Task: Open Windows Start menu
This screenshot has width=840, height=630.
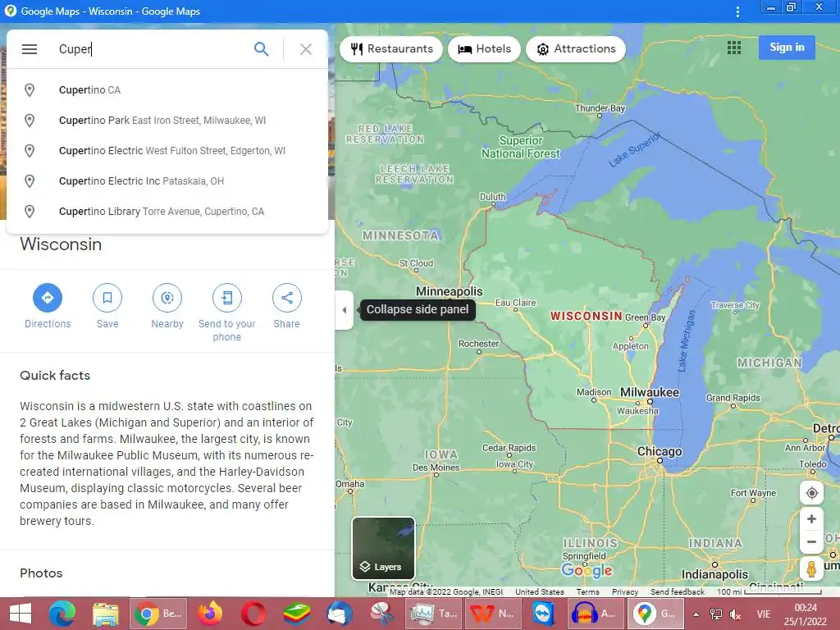Action: click(21, 614)
